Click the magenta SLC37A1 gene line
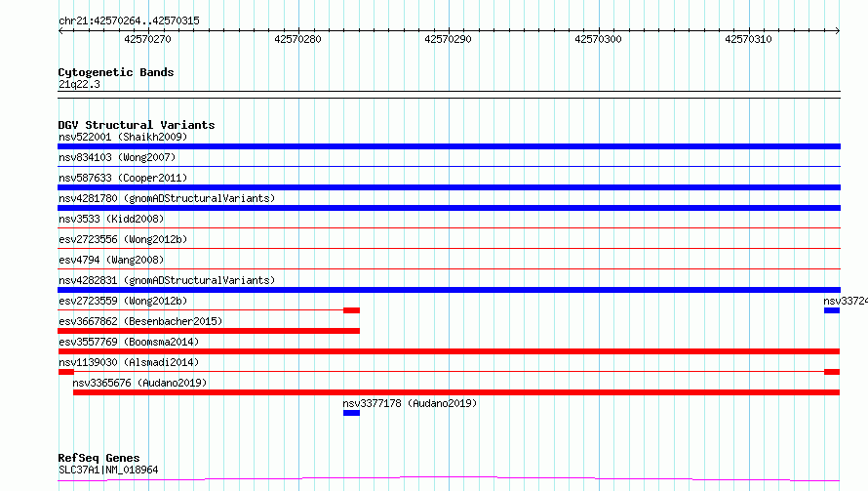868x491 pixels. click(449, 478)
